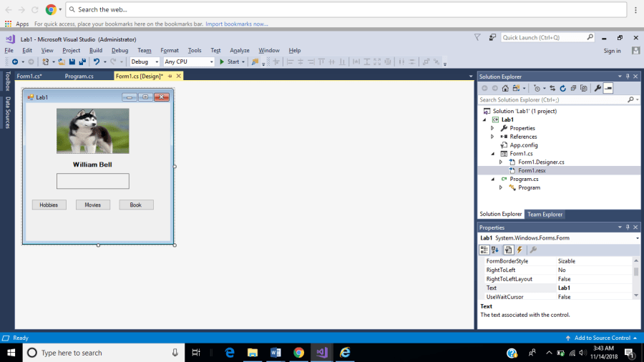Toggle Show All Files in Solution Explorer

(582, 88)
